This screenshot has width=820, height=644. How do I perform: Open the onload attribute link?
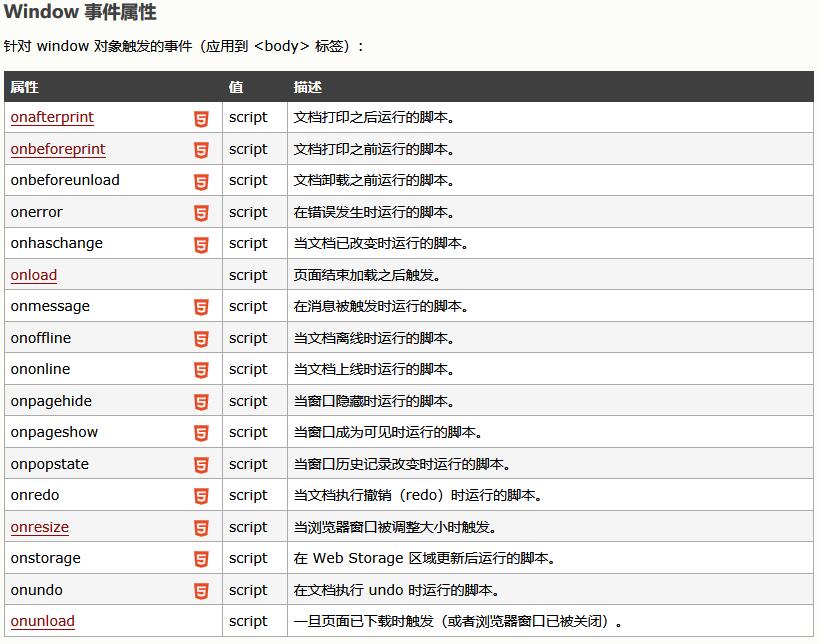point(33,275)
